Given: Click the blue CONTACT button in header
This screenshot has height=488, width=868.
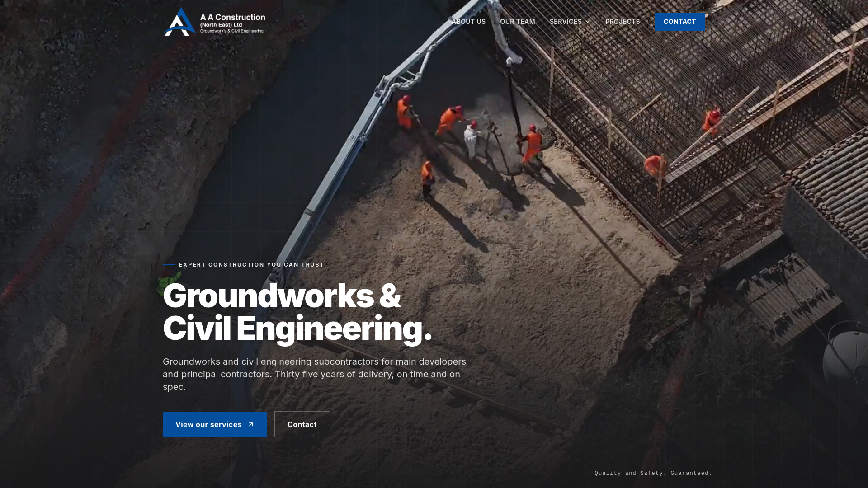Looking at the screenshot, I should (679, 22).
